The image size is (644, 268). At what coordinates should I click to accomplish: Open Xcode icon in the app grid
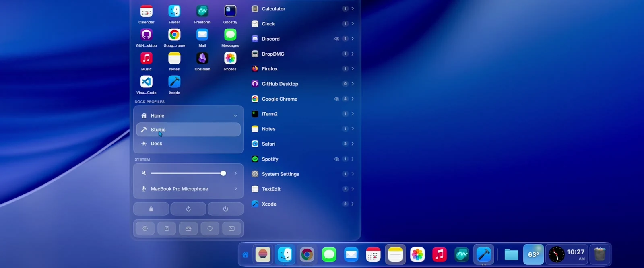174,82
